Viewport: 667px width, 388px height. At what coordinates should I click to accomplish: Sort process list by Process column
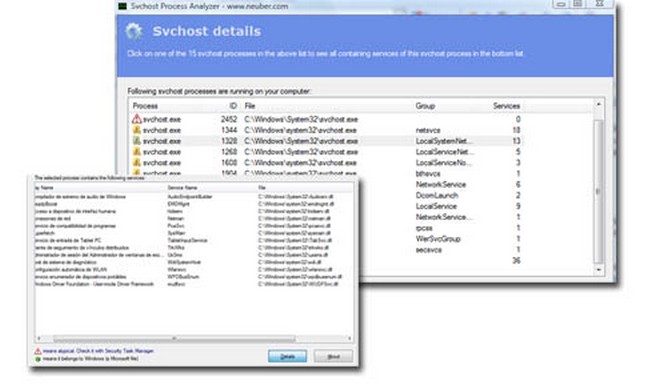(145, 106)
